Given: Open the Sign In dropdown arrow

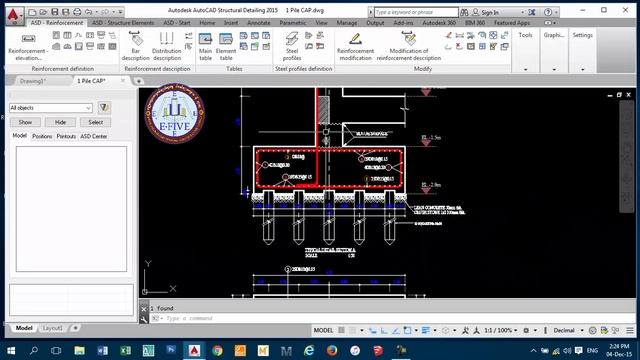Looking at the screenshot, I should pyautogui.click(x=522, y=13).
